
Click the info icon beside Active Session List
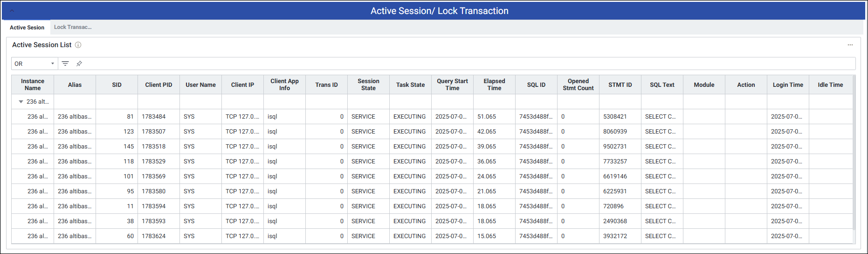click(x=78, y=45)
